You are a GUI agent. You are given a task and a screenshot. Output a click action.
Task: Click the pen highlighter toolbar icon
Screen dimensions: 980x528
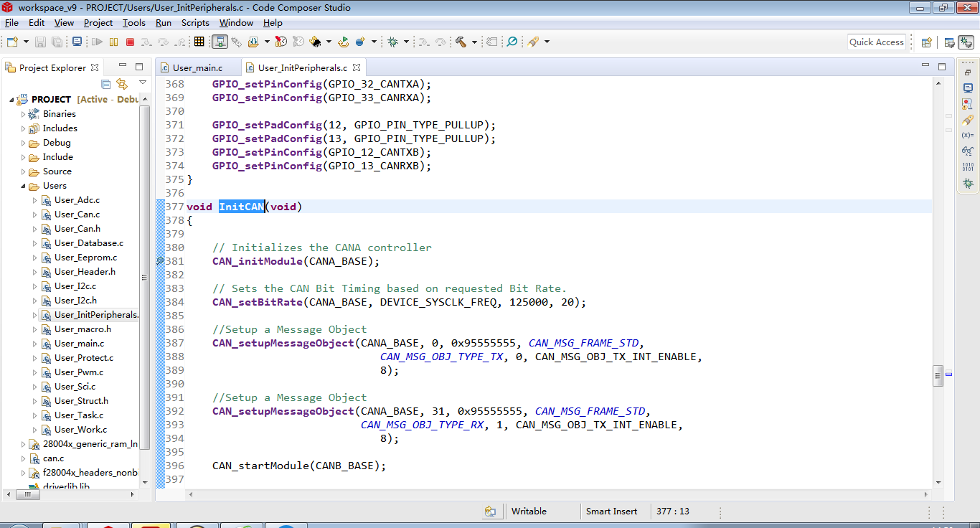533,42
